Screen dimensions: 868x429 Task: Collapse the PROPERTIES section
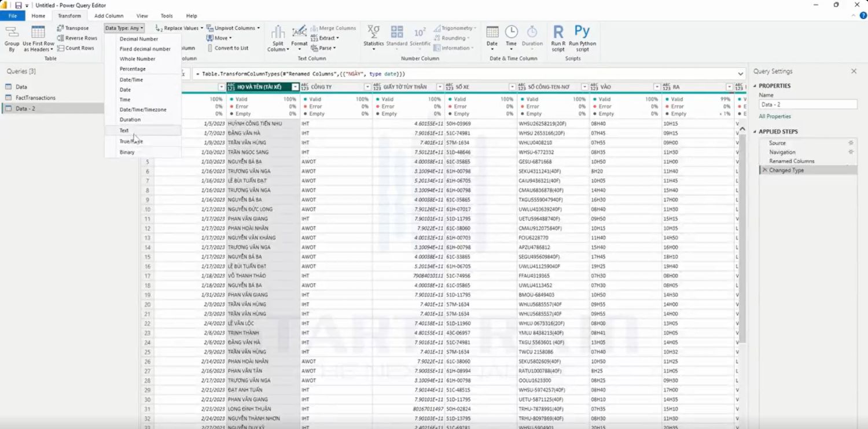coord(755,86)
